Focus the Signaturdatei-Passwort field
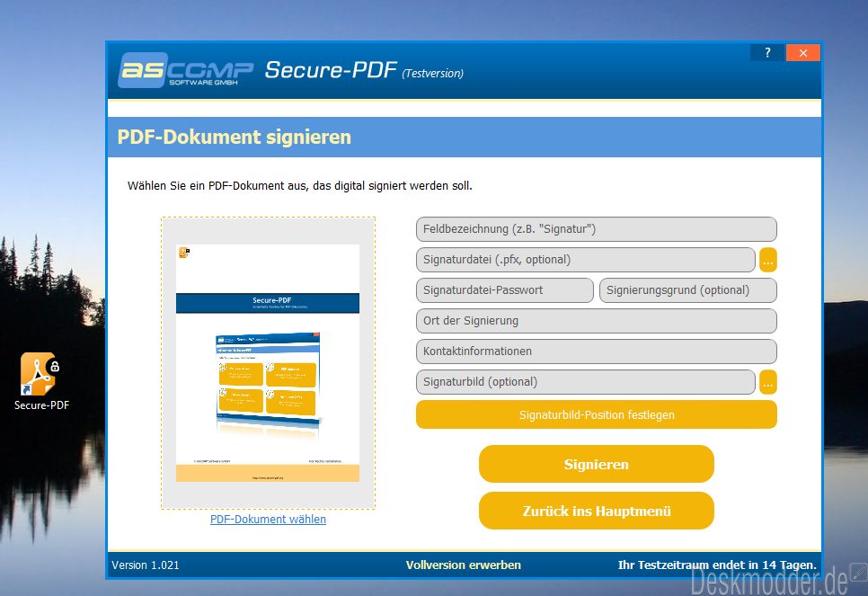868x596 pixels. point(505,290)
